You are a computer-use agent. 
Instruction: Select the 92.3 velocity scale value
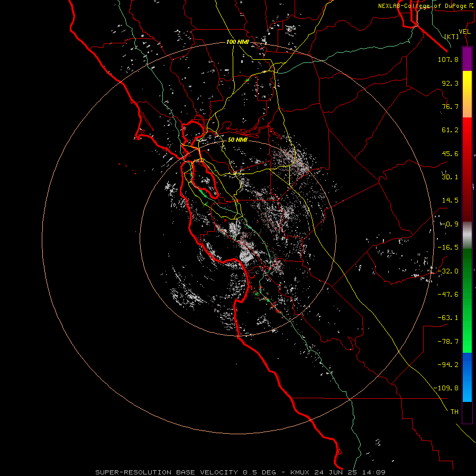pos(450,83)
